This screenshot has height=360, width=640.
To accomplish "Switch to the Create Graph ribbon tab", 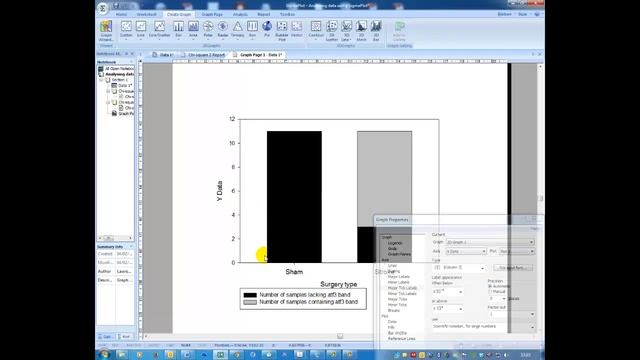I will (x=179, y=14).
